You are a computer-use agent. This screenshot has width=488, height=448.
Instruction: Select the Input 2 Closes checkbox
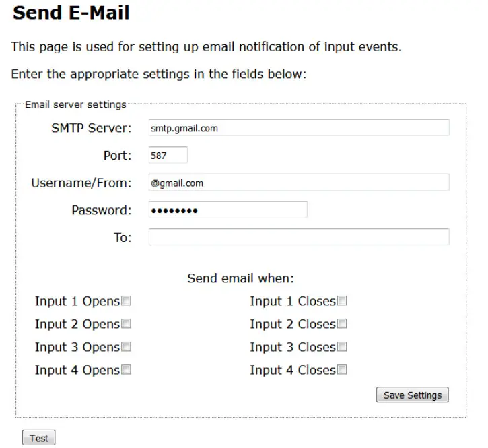pyautogui.click(x=342, y=324)
